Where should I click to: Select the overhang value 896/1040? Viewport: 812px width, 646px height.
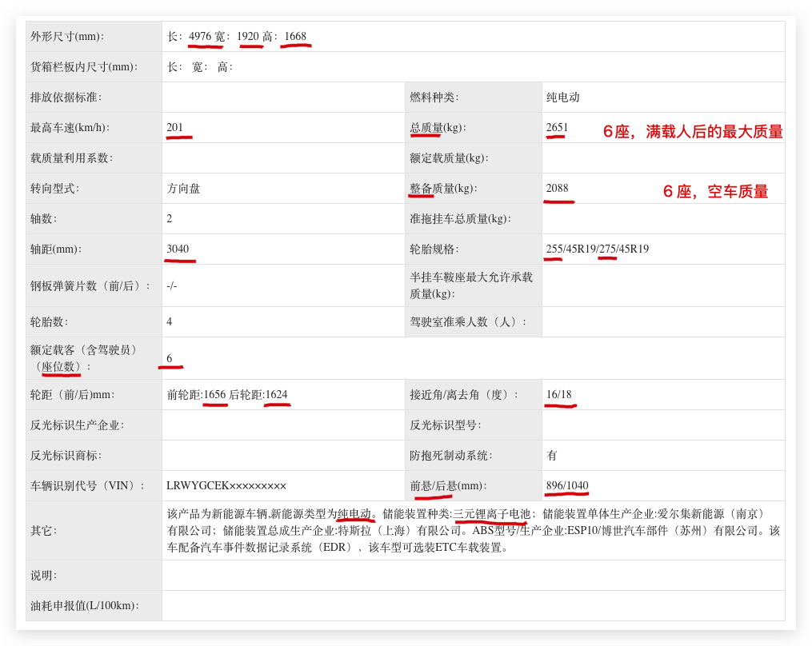click(567, 485)
